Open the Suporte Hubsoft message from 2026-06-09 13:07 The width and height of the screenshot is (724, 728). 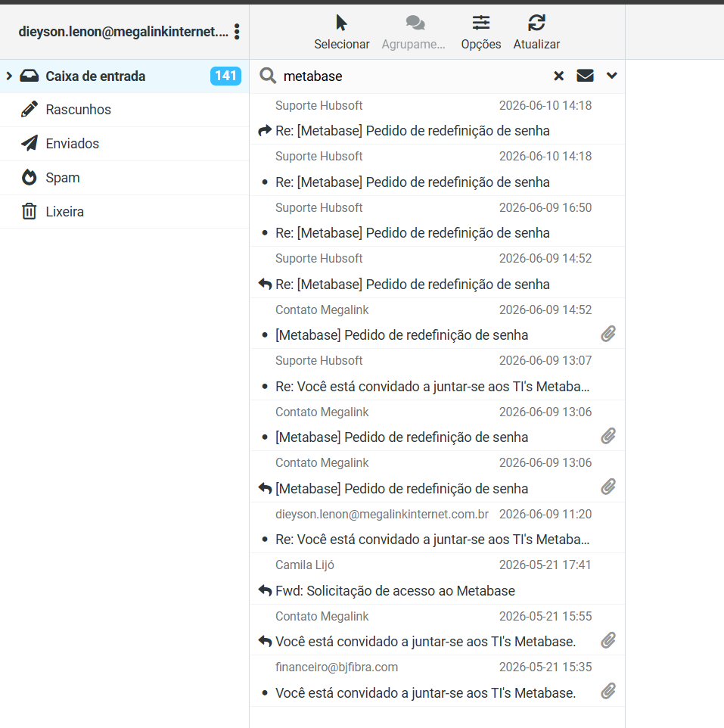437,374
